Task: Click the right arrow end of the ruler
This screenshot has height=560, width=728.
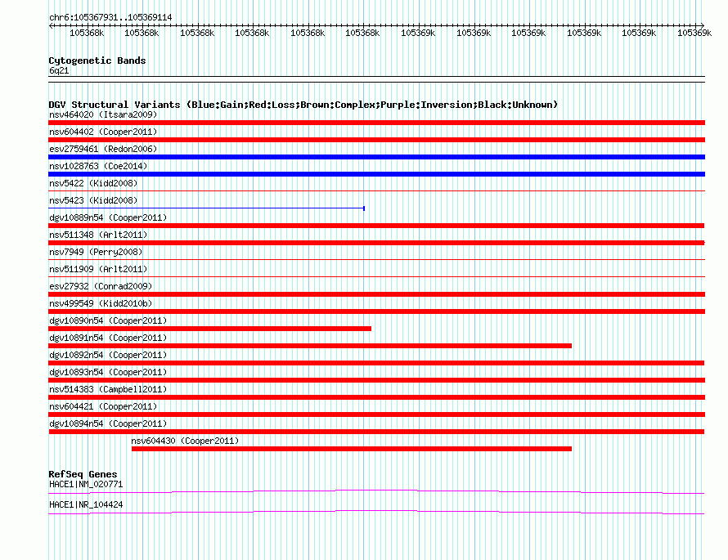Action: [702, 26]
